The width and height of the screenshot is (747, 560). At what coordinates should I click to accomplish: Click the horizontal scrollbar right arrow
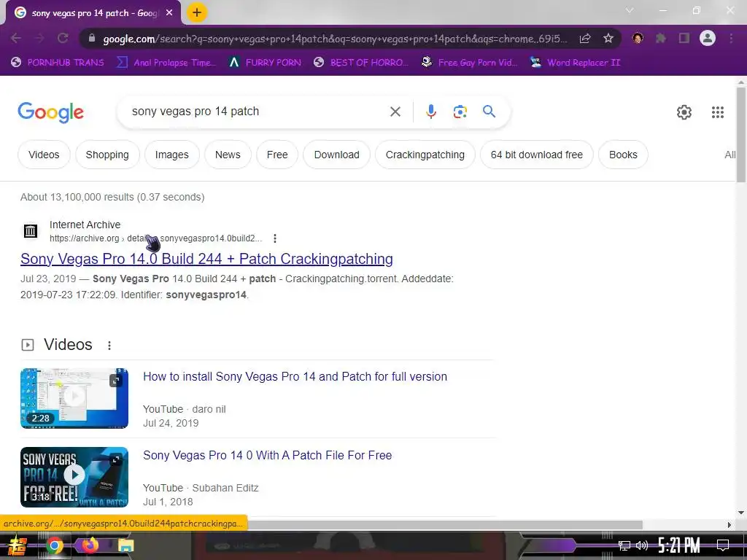[729, 525]
